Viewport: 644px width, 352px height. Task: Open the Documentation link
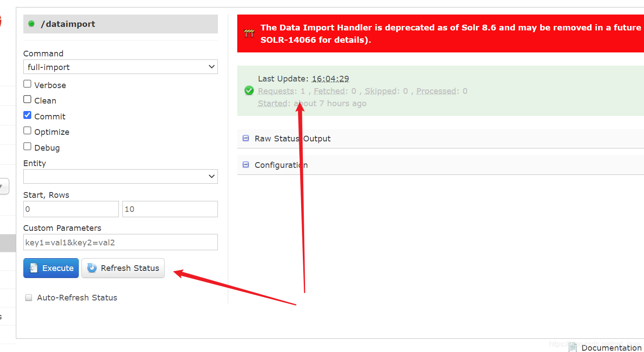(611, 348)
